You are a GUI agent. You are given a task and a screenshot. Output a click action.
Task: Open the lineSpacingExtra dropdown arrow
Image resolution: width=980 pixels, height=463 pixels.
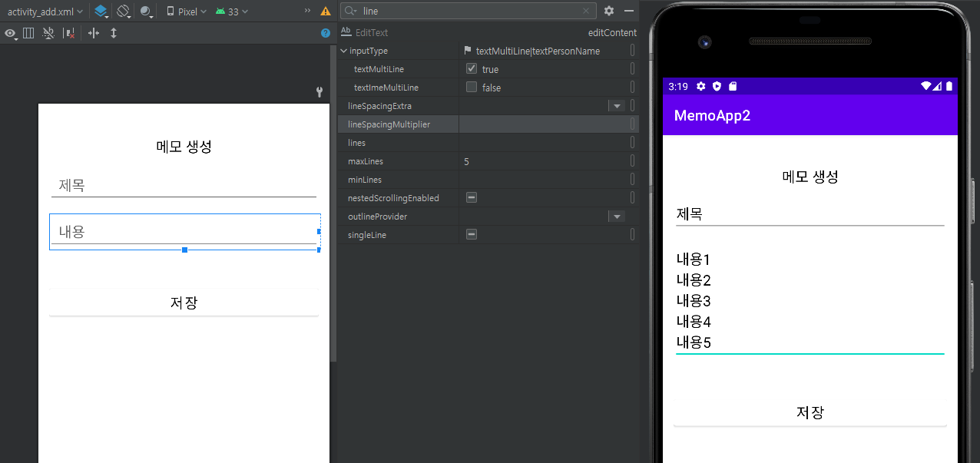(x=616, y=106)
